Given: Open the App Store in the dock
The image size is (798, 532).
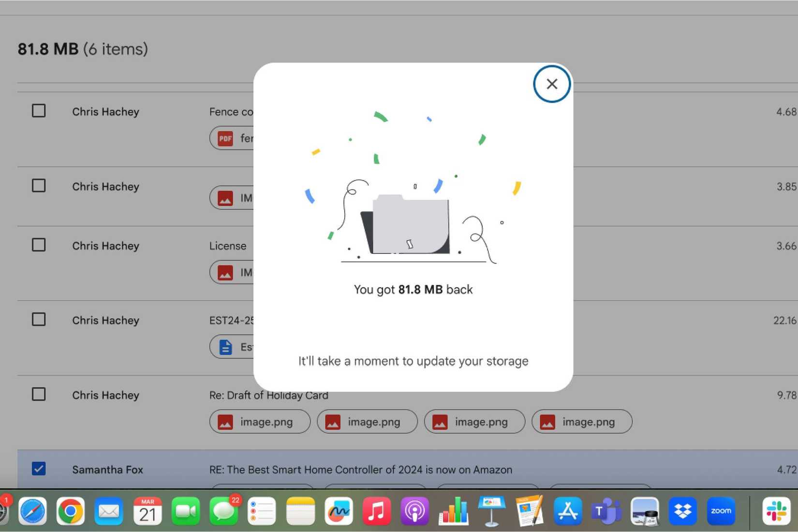Looking at the screenshot, I should 568,511.
